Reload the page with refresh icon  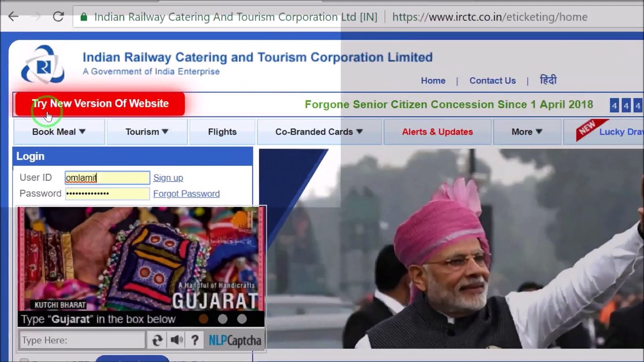point(58,17)
